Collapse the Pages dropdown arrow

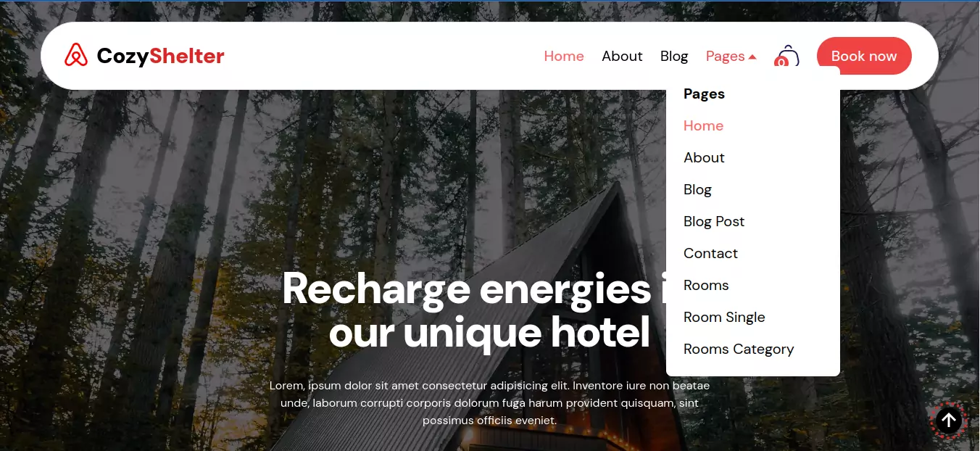point(752,57)
